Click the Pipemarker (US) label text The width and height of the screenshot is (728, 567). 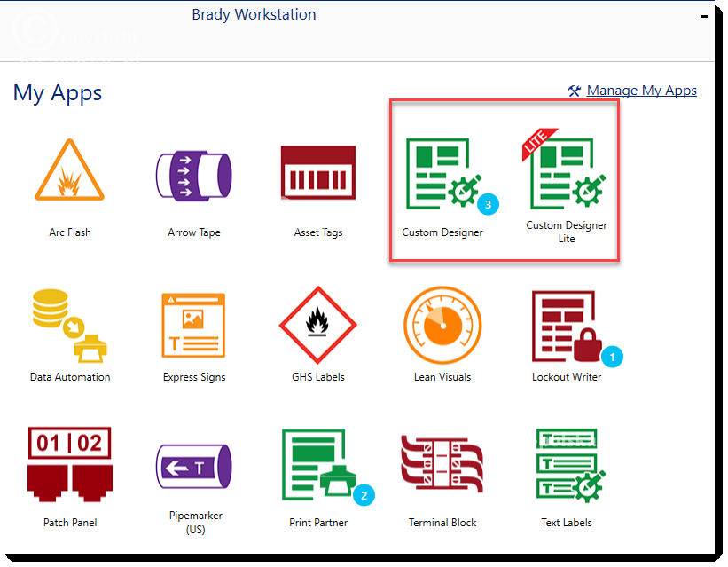(195, 523)
